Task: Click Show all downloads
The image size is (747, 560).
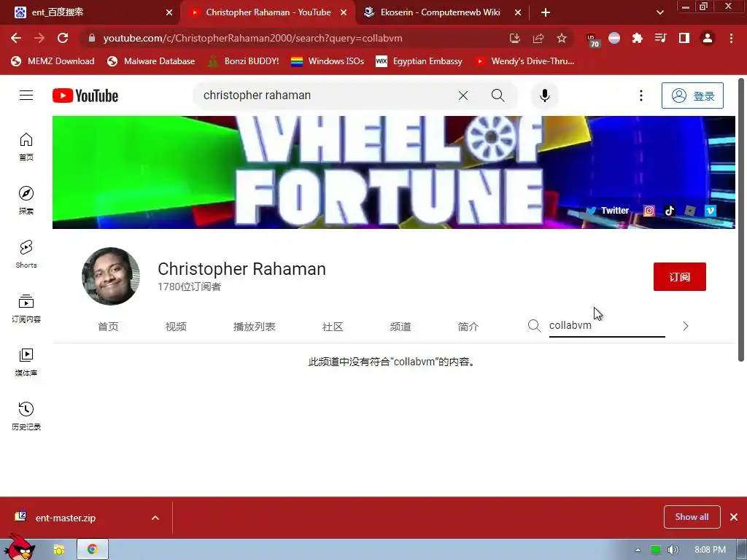Action: [692, 517]
